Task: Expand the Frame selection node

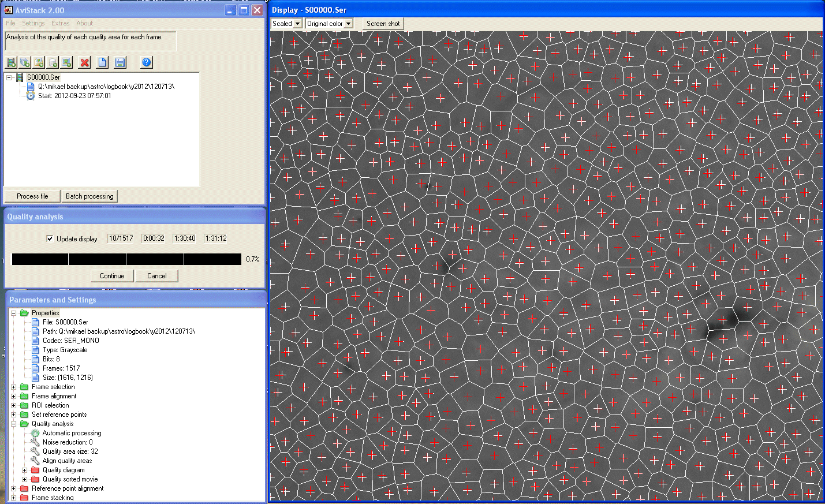Action: click(13, 387)
